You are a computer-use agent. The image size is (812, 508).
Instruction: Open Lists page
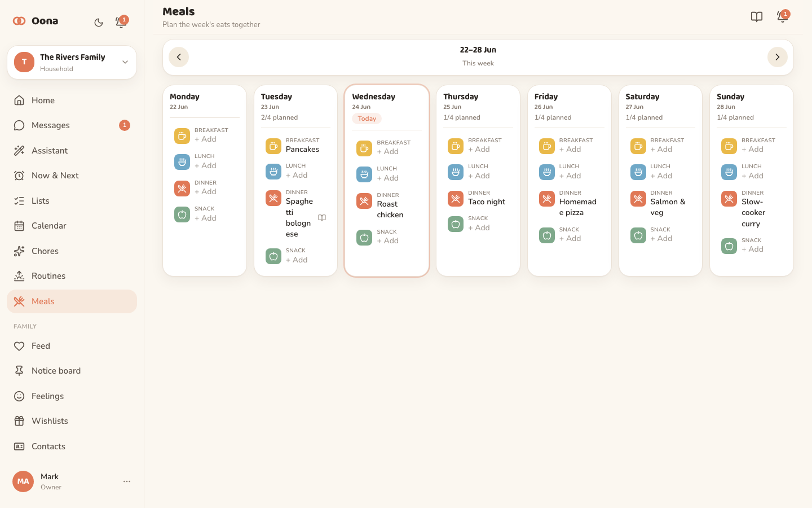72,201
